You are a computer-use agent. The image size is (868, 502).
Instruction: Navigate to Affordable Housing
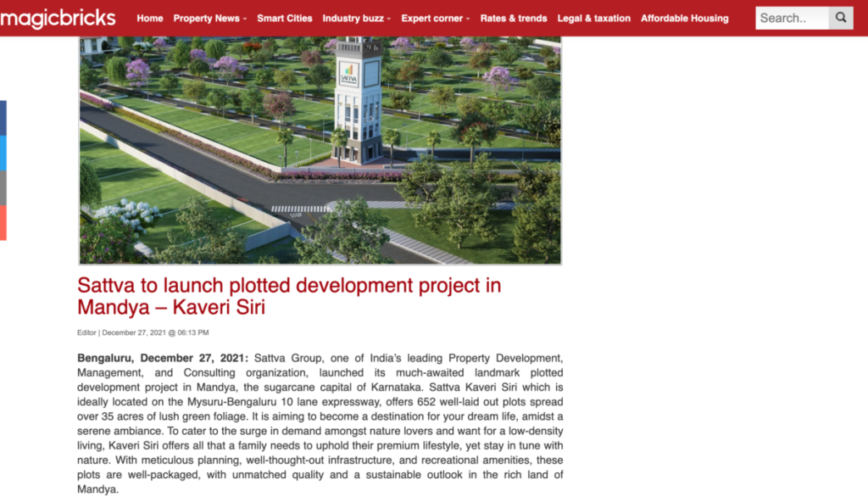[684, 19]
